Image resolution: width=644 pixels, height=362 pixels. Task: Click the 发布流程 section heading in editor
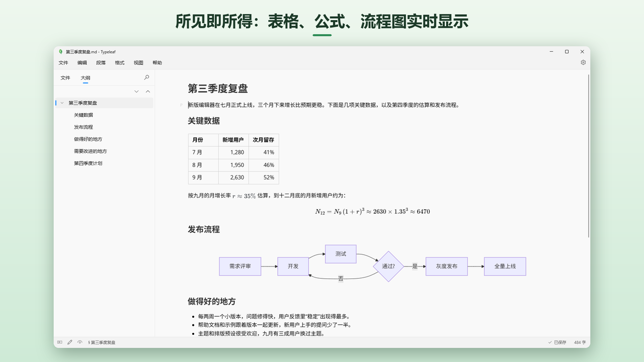204,229
